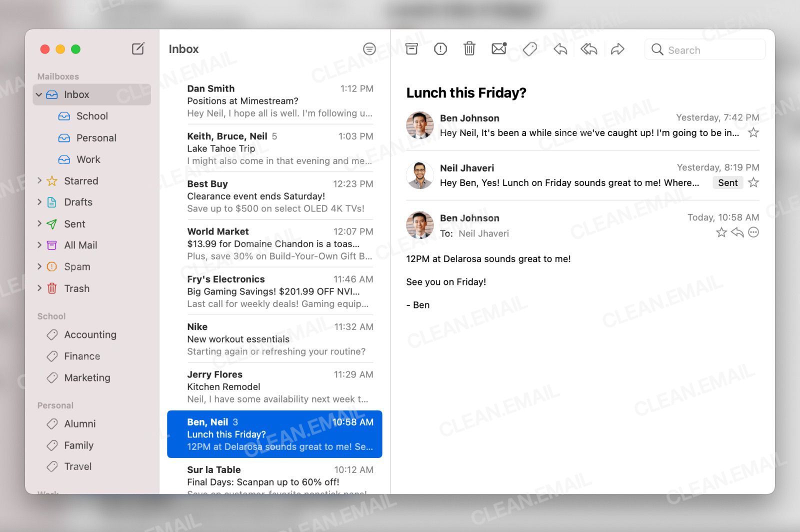Reply to the conversation
800x532 pixels.
(x=559, y=48)
